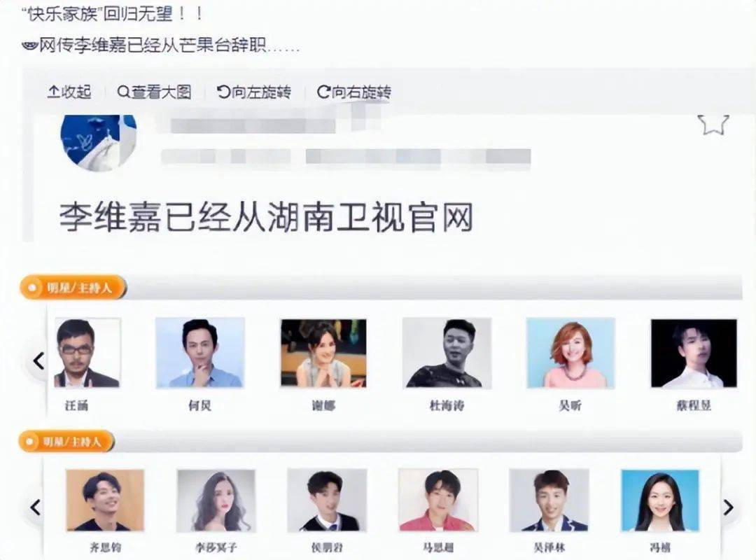Click the 杜海涛 name link
Viewport: 756px width, 560px height.
pyautogui.click(x=447, y=406)
